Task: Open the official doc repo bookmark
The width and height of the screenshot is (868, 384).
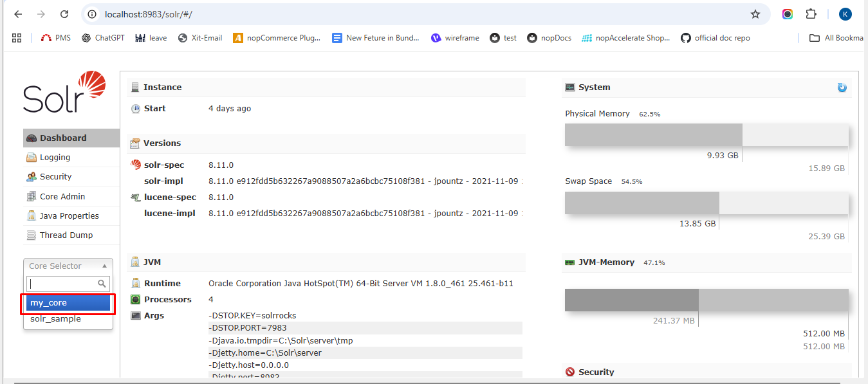Action: (716, 38)
